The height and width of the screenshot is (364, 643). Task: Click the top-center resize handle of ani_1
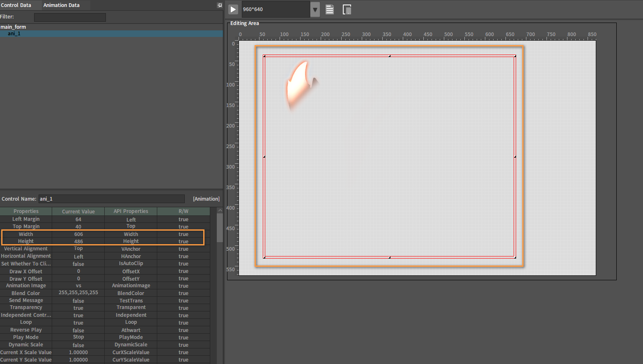pos(390,56)
